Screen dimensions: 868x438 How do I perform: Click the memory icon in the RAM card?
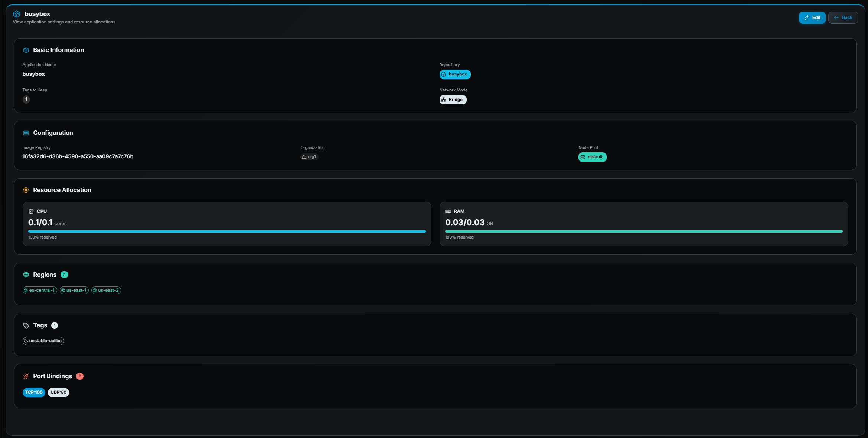[448, 211]
